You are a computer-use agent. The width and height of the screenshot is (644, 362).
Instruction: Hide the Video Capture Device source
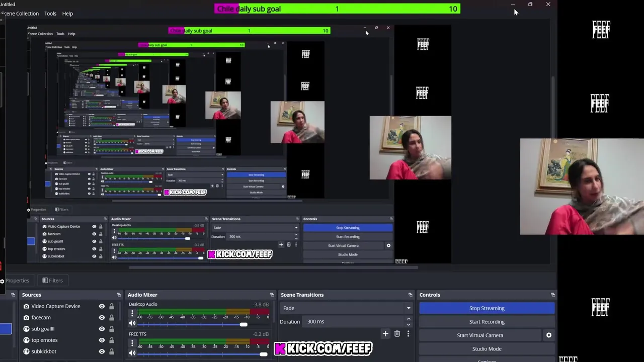pyautogui.click(x=102, y=306)
